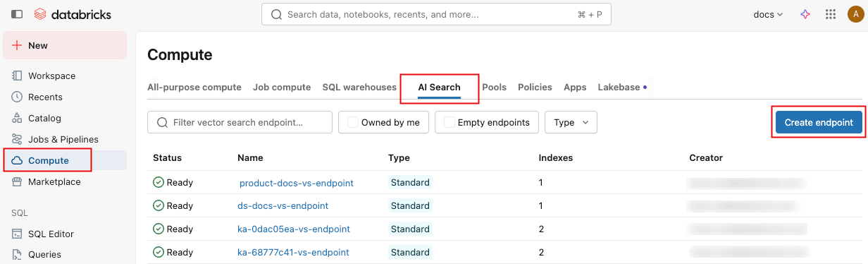Open the docs workspace switcher dropdown
This screenshot has height=264, width=868.
pyautogui.click(x=769, y=14)
